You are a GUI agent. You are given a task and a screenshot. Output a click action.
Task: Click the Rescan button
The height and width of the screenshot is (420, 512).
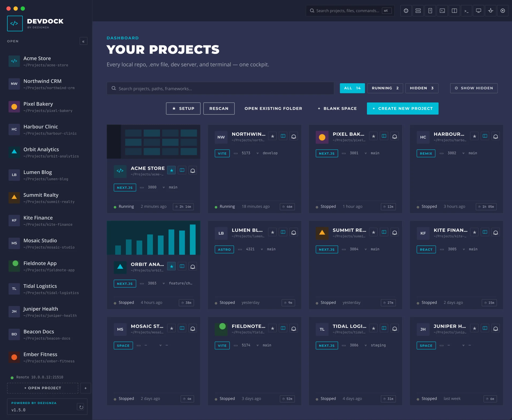[x=219, y=108]
